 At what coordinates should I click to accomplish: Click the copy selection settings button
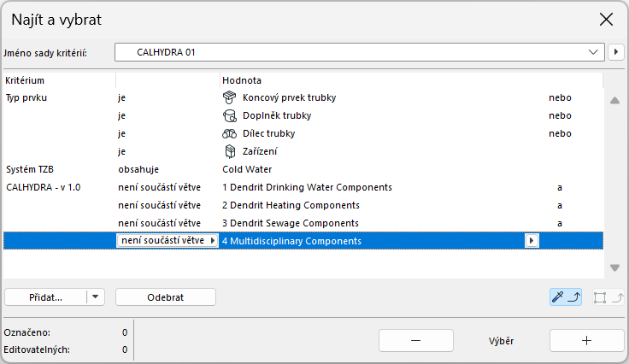pyautogui.click(x=607, y=297)
